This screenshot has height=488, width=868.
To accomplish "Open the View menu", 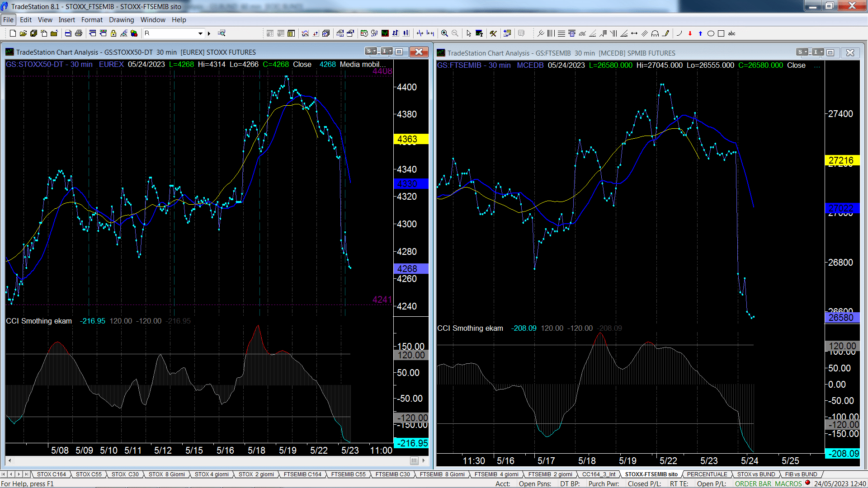I will 45,20.
